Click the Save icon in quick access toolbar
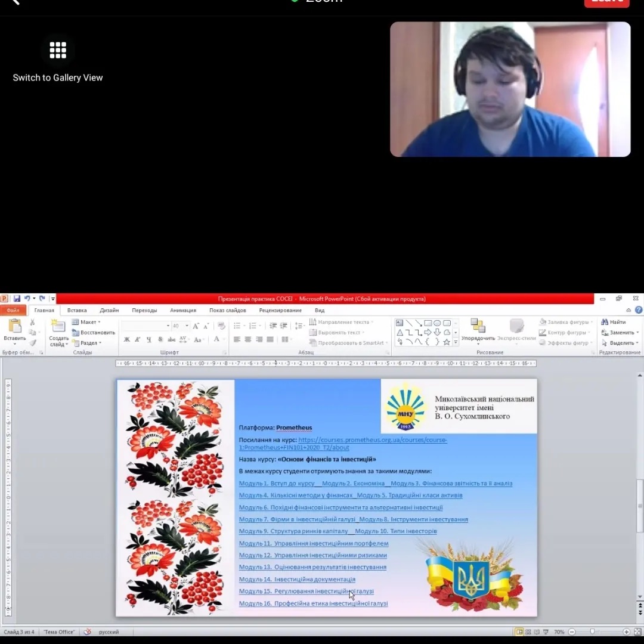 pyautogui.click(x=17, y=299)
